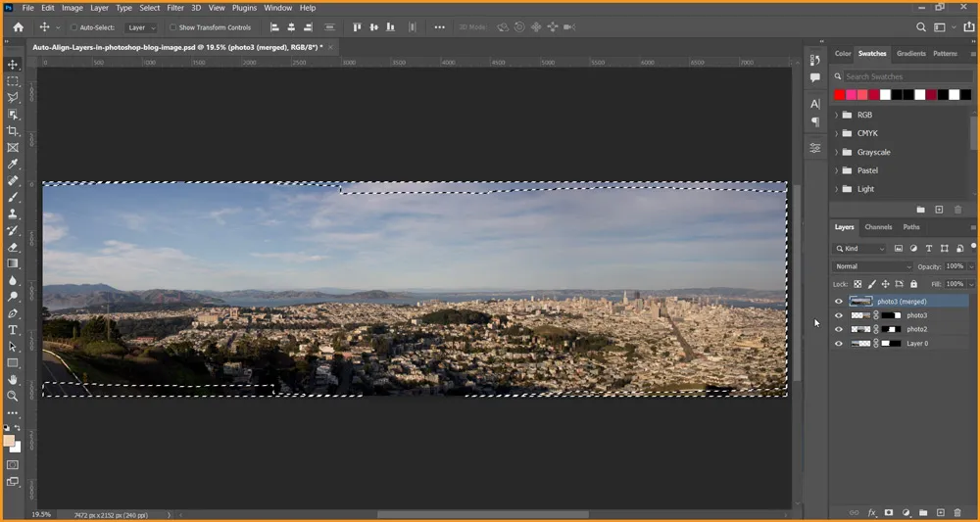980x522 pixels.
Task: Click the Search Swatches field
Action: pos(902,76)
